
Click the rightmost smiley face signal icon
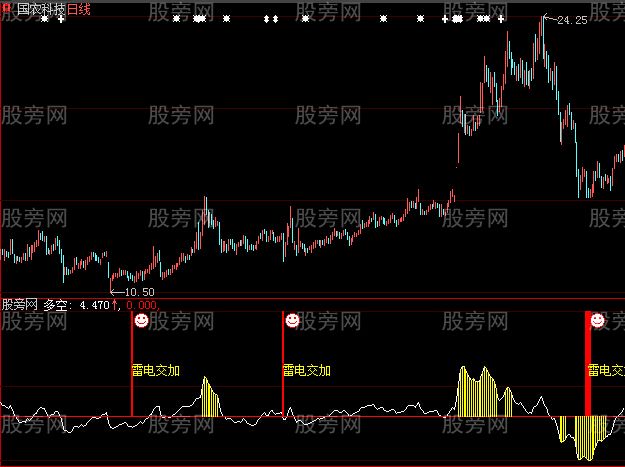[x=597, y=321]
